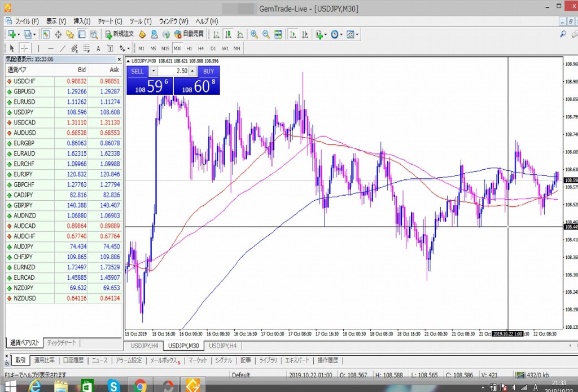The width and height of the screenshot is (578, 392).
Task: Select the trendline drawing tool
Action: point(63,49)
